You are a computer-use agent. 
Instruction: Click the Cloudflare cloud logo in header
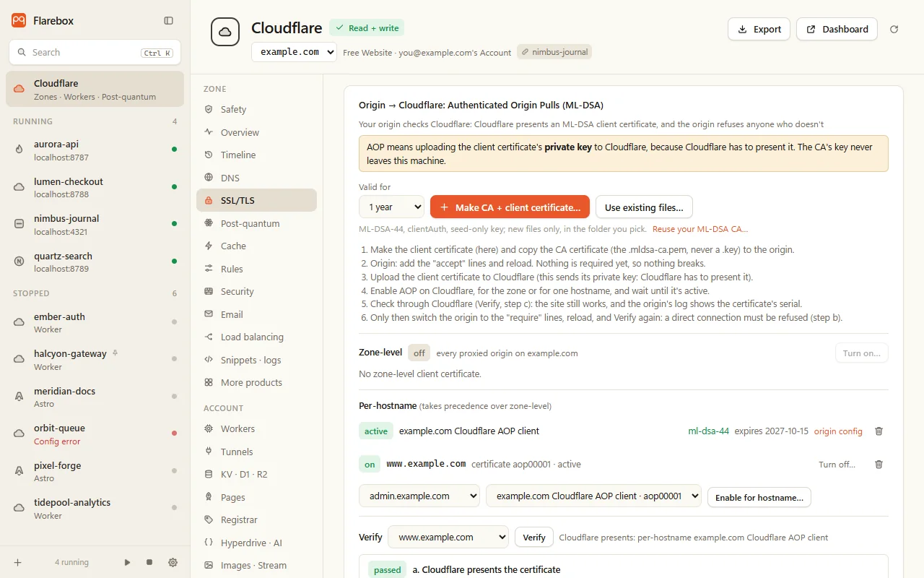pyautogui.click(x=225, y=33)
